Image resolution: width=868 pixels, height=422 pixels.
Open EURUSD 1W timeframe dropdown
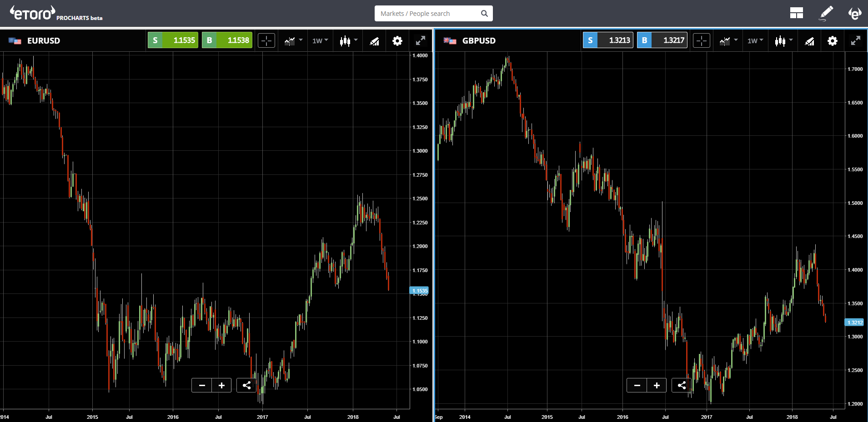320,40
